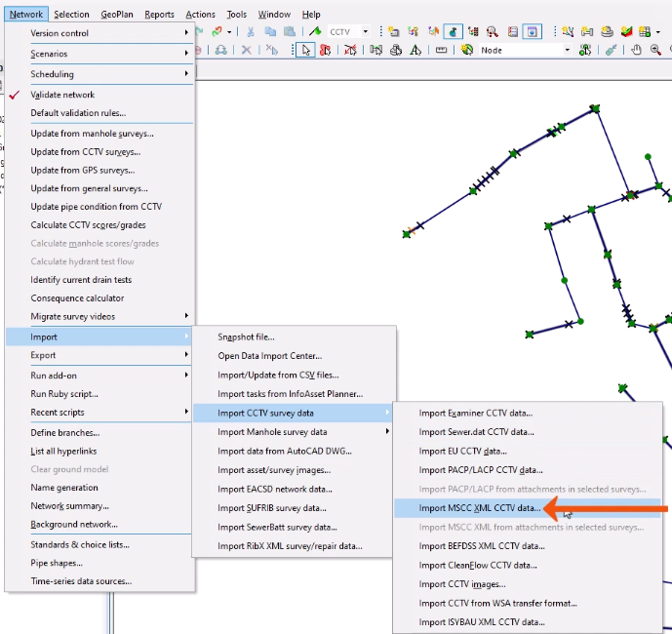The width and height of the screenshot is (672, 634).
Task: Click the grey X delete icon
Action: pos(246,50)
